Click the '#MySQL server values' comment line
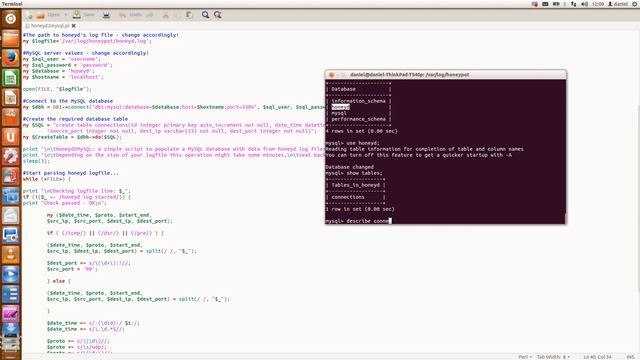This screenshot has height=360, width=640. pos(86,53)
